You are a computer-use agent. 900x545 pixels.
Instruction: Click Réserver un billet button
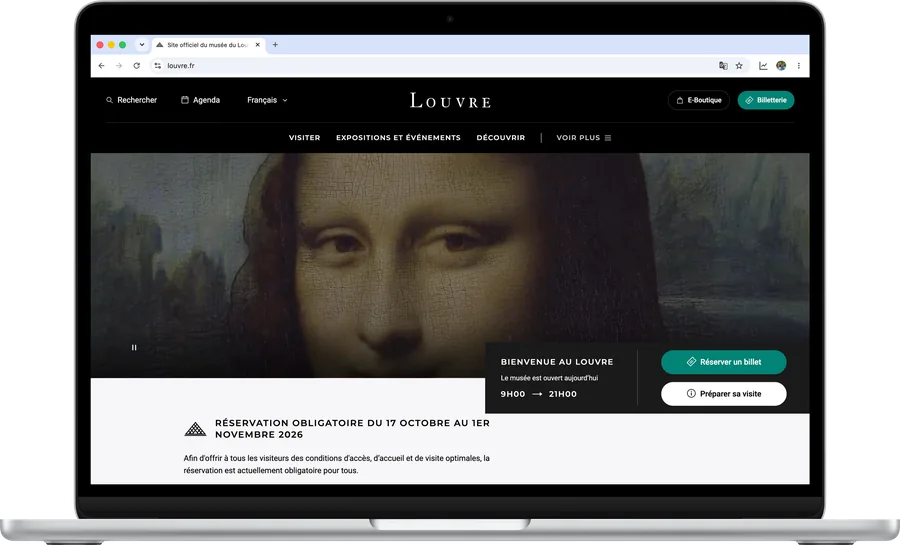724,362
